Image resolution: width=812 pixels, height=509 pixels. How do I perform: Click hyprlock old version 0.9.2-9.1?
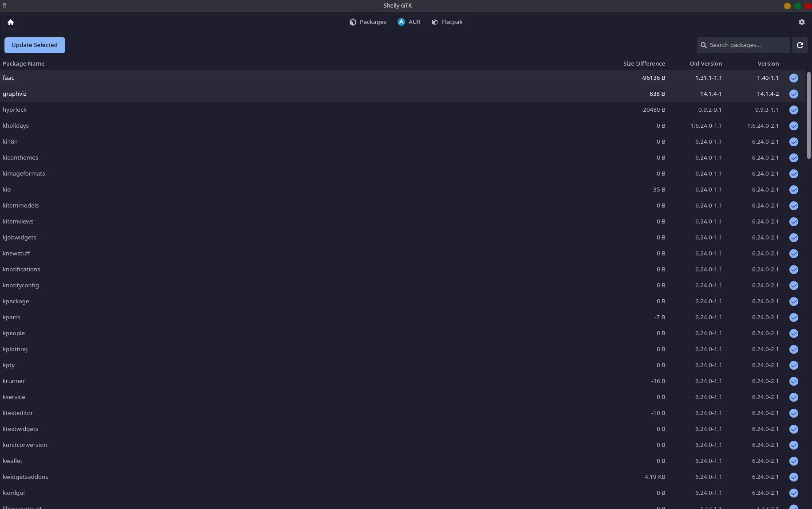tap(710, 110)
